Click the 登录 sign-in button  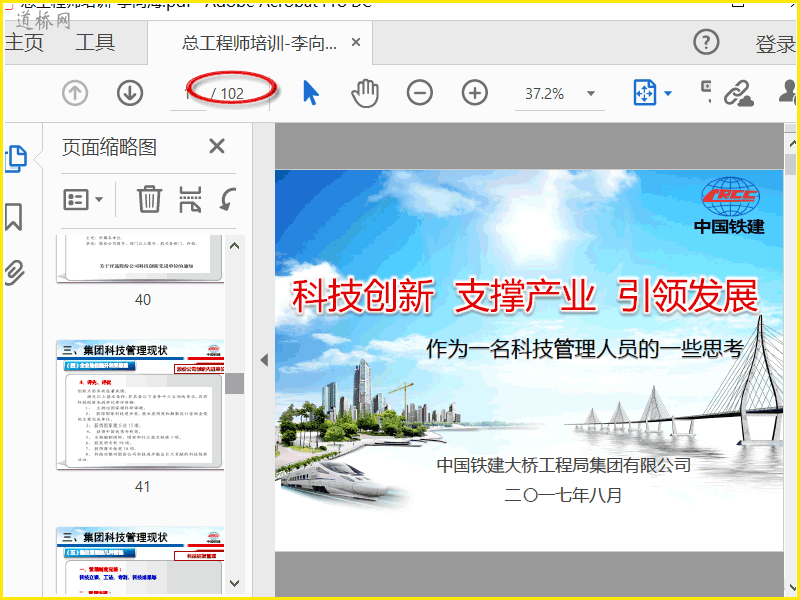tap(775, 44)
